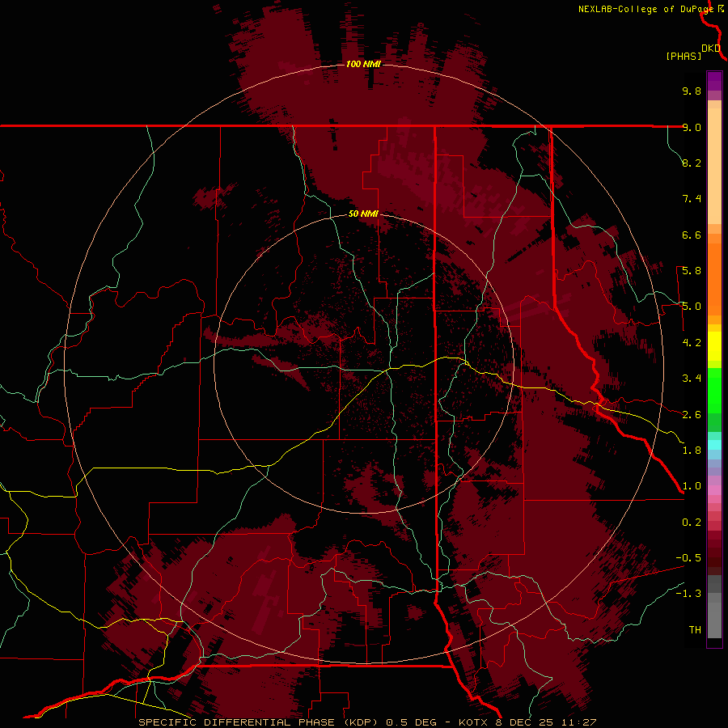Screen dimensions: 728x728
Task: Click the [PHAS] legend heading
Action: [x=684, y=56]
